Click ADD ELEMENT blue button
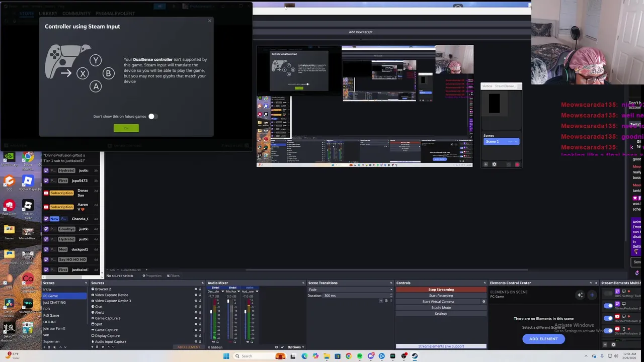The height and width of the screenshot is (362, 644). tap(543, 339)
